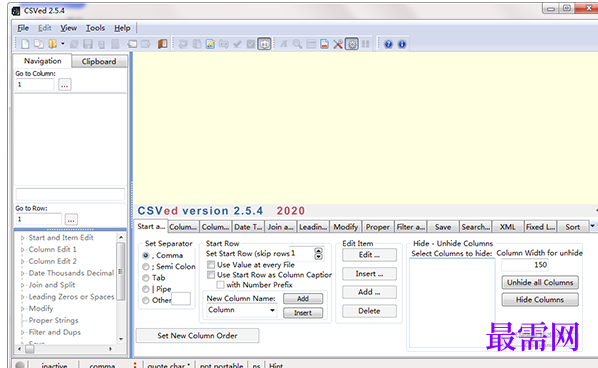The width and height of the screenshot is (598, 368).
Task: Click the red and white page icon
Action: pyautogui.click(x=324, y=44)
